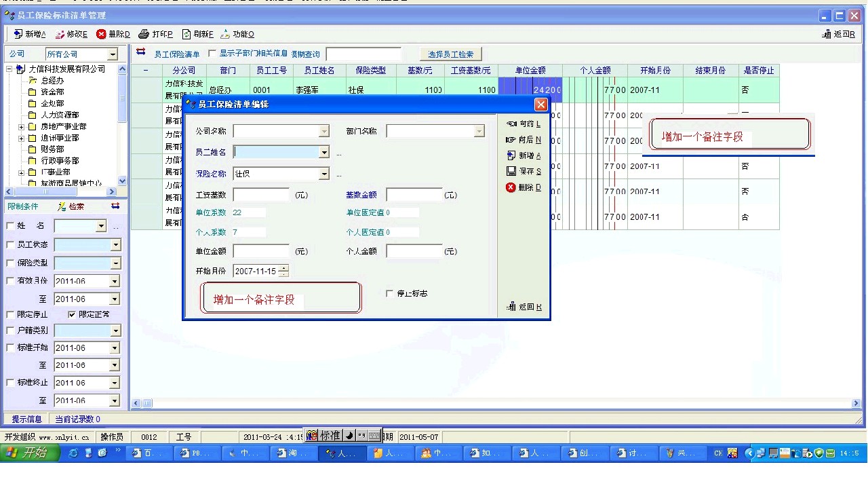
Task: Toggle the 显示子部门相关信息 checkbox
Action: tap(212, 53)
